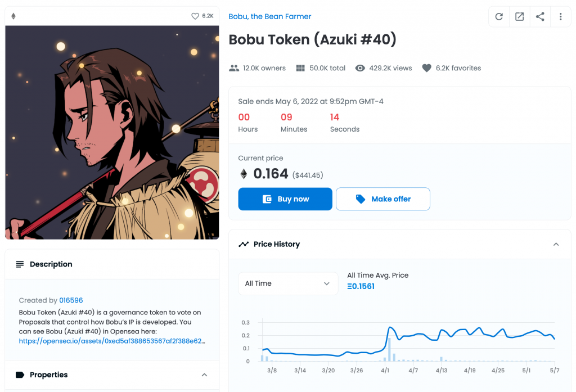The width and height of the screenshot is (576, 392).
Task: Click the Bobu NFT artwork image
Action: 112,132
